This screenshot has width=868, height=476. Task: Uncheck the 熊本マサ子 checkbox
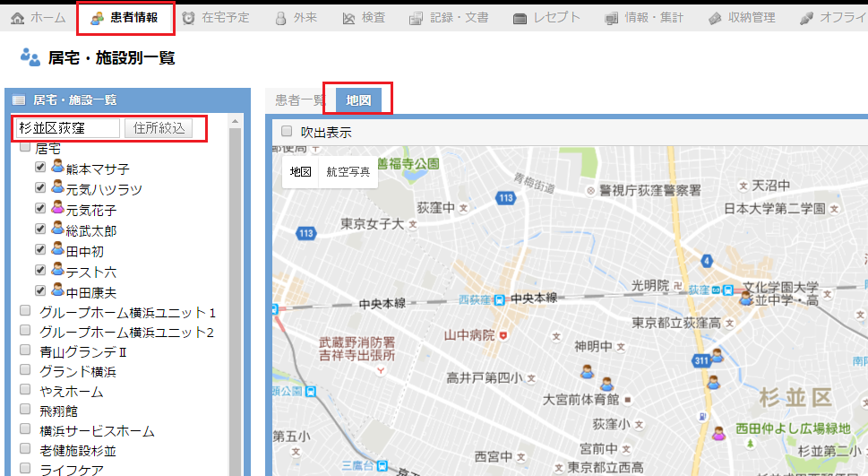(x=39, y=167)
